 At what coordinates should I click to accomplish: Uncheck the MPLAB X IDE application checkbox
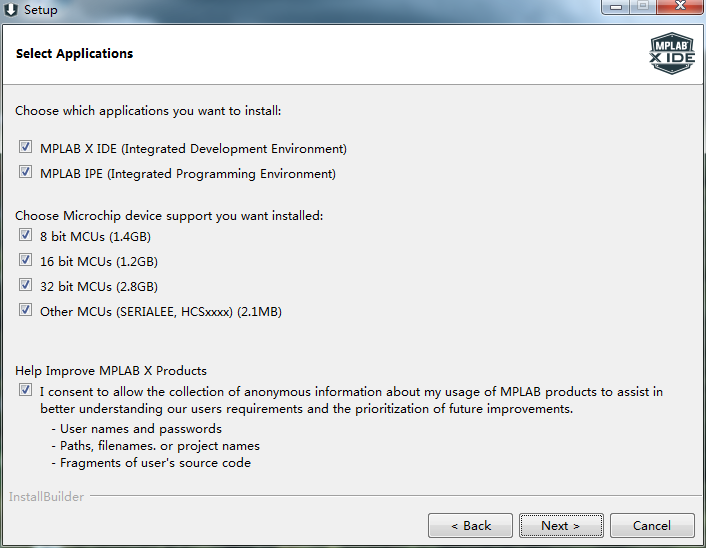[25, 147]
